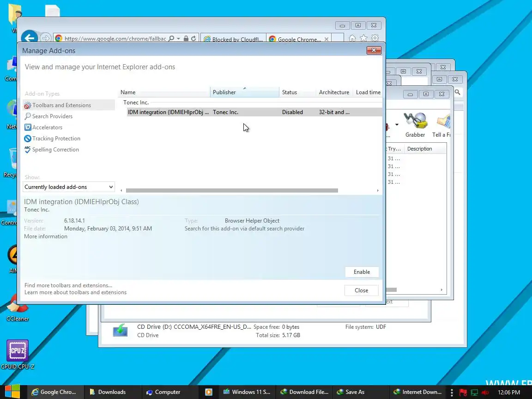Click the Windows Start button
The image size is (532, 399).
(12, 392)
